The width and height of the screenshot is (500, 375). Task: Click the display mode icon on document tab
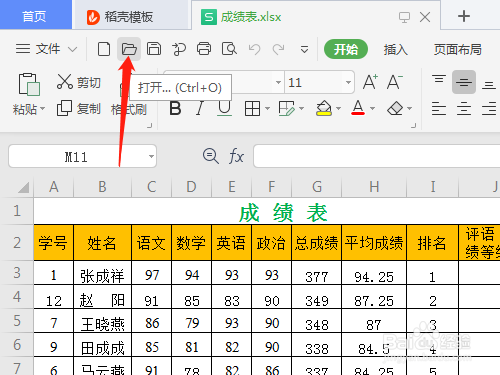point(404,17)
